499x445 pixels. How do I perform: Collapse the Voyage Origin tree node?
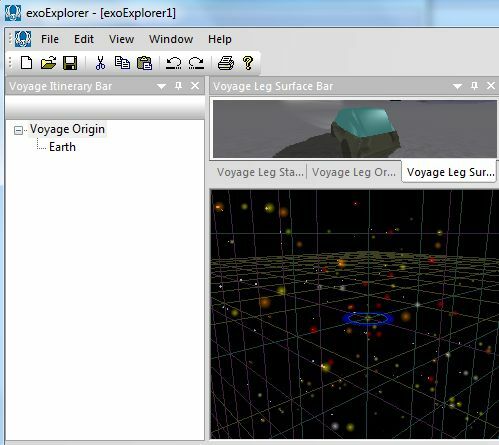tap(18, 130)
